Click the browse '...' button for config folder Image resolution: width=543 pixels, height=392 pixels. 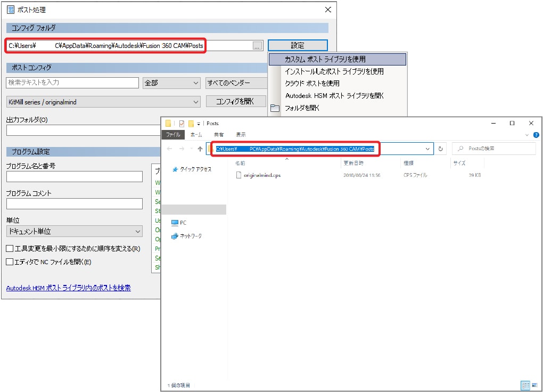[x=258, y=46]
